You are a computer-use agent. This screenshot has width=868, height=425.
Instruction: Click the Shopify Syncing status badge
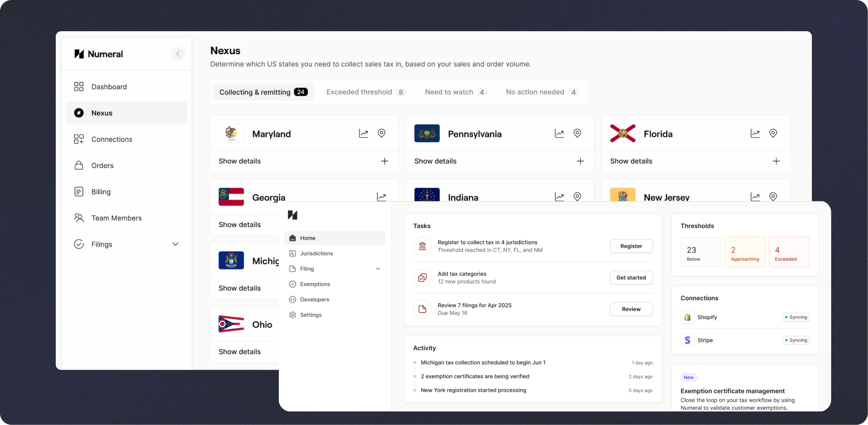[796, 317]
